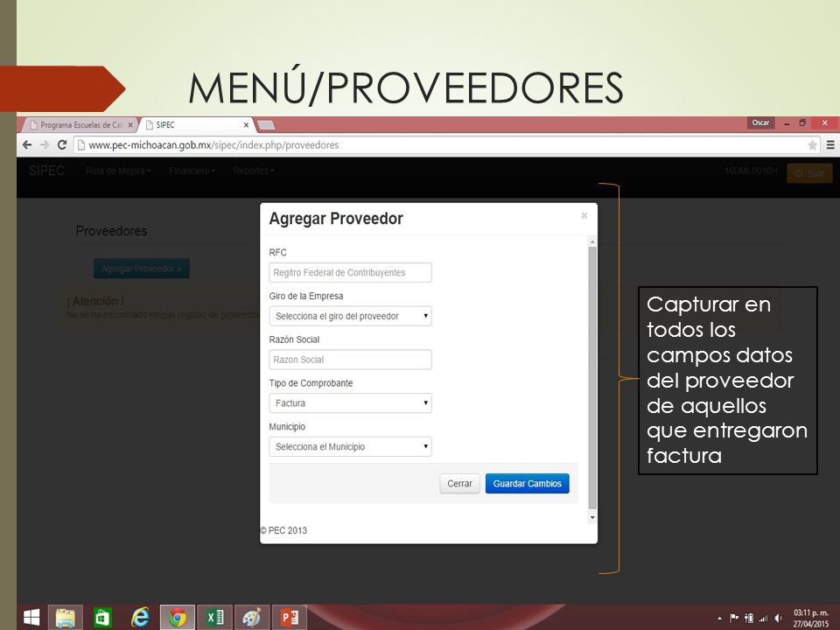
Task: Open PowerPoint from the taskbar
Action: 290,617
